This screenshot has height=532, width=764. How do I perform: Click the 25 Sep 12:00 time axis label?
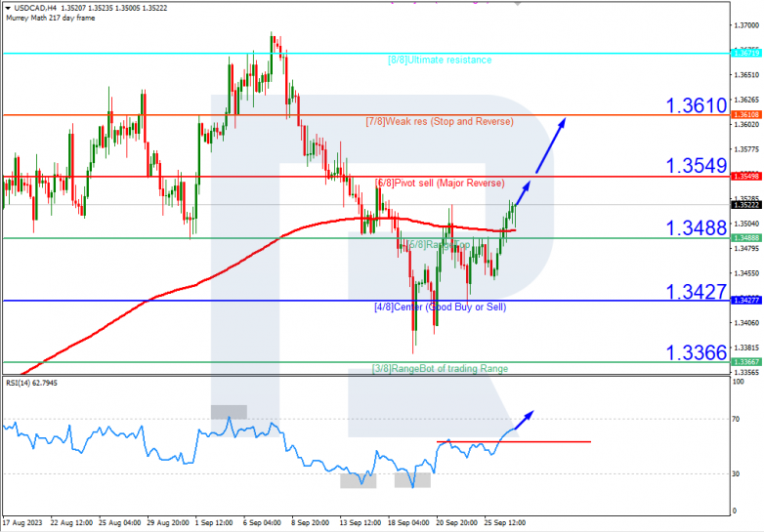[505, 523]
